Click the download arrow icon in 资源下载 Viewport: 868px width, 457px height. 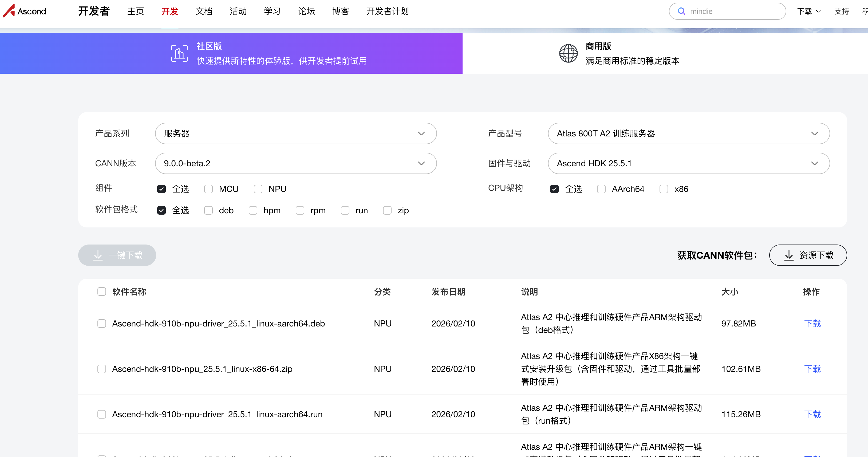tap(788, 255)
